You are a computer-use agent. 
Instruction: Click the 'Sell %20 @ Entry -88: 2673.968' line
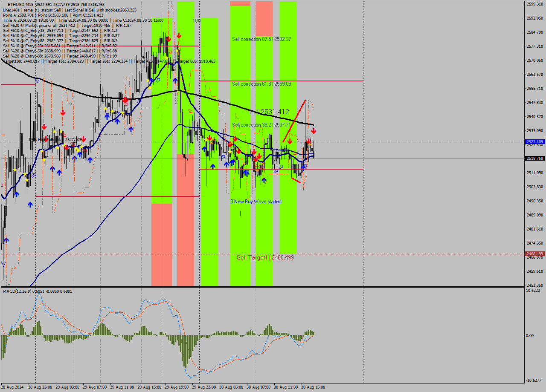pos(60,56)
